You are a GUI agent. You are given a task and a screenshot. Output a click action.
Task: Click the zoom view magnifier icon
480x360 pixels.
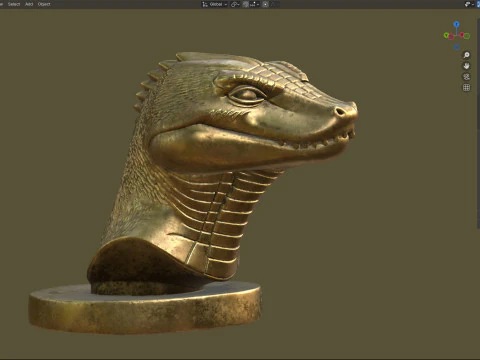click(467, 55)
